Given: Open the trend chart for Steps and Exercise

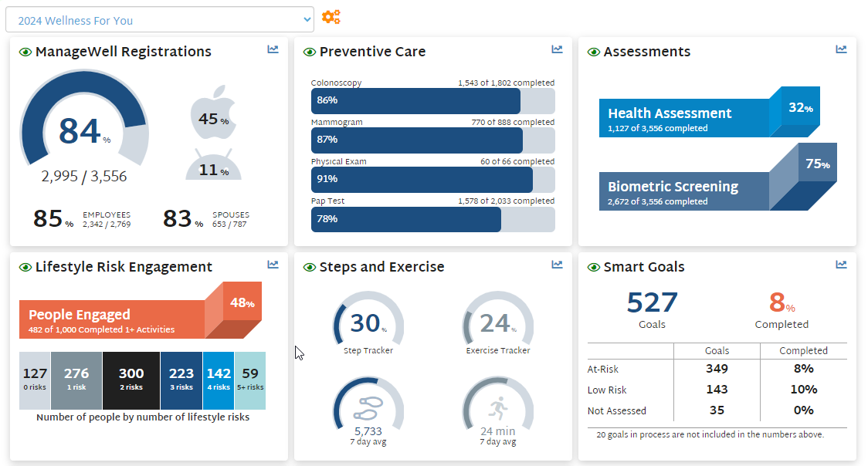Looking at the screenshot, I should tap(556, 264).
